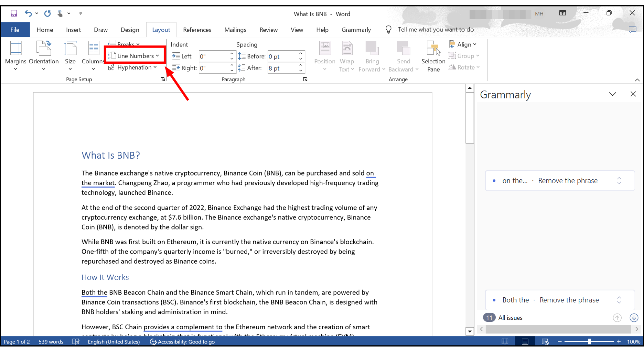Viewport: 644px width, 351px height.
Task: Click the Bring Forward icon
Action: (x=372, y=56)
